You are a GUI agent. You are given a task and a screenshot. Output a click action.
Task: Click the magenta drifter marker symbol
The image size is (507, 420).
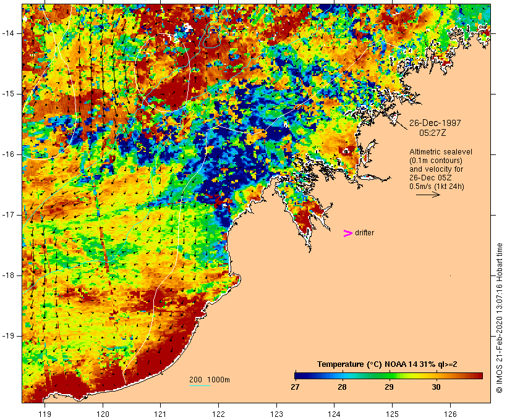[347, 233]
